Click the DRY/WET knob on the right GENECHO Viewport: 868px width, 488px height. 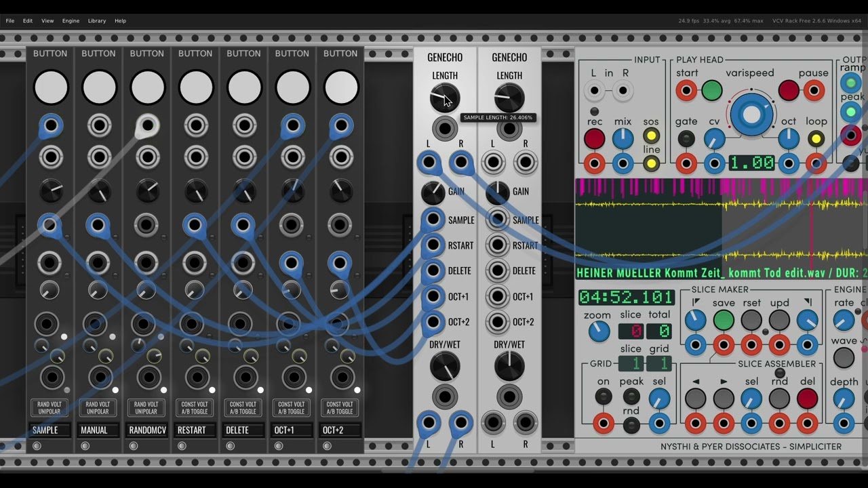click(509, 367)
